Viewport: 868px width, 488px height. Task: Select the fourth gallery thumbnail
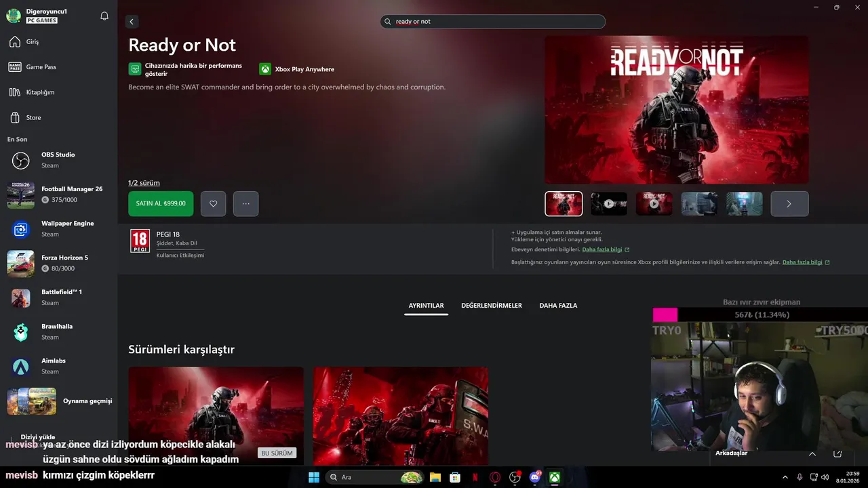pos(699,203)
